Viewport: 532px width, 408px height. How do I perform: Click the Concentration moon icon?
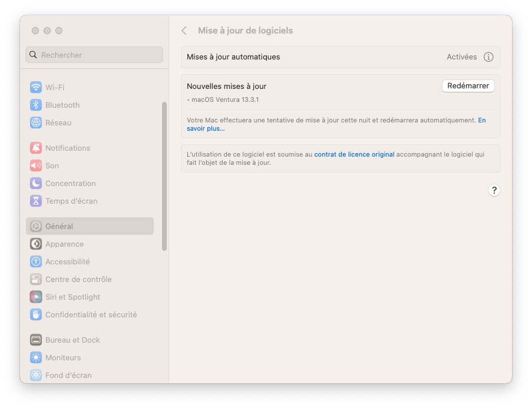tap(36, 183)
